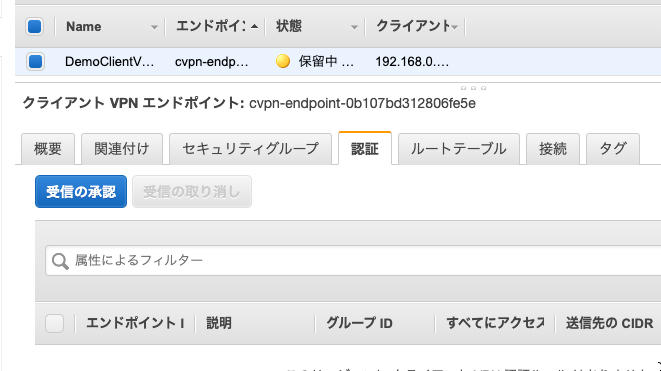661x371 pixels.
Task: Click the 説明 column header
Action: click(219, 323)
